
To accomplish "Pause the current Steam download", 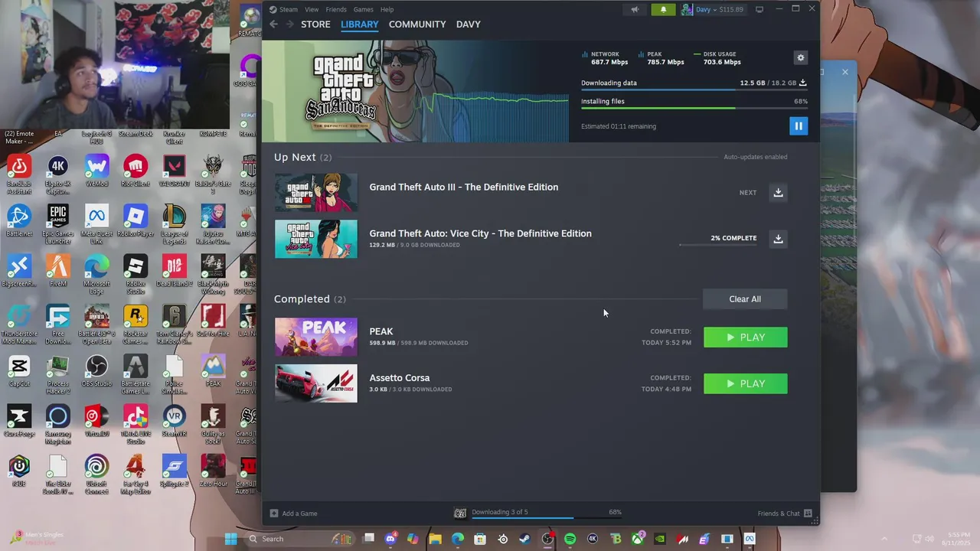I will pos(798,126).
